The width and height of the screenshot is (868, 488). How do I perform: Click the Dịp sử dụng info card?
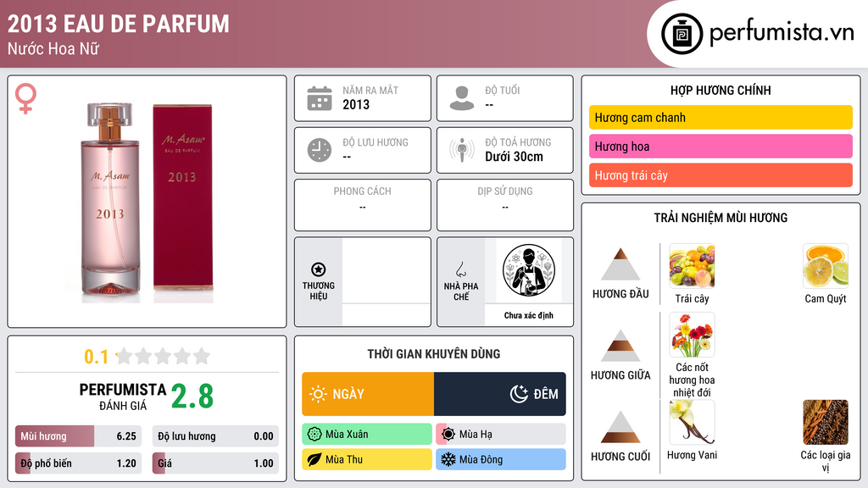(505, 205)
